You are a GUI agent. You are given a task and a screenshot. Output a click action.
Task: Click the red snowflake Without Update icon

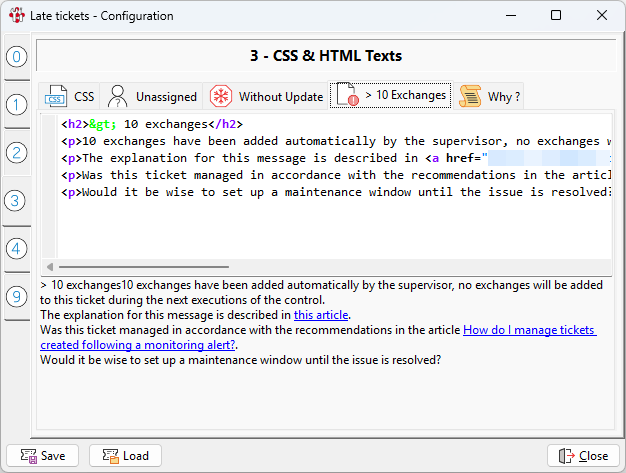click(x=219, y=96)
